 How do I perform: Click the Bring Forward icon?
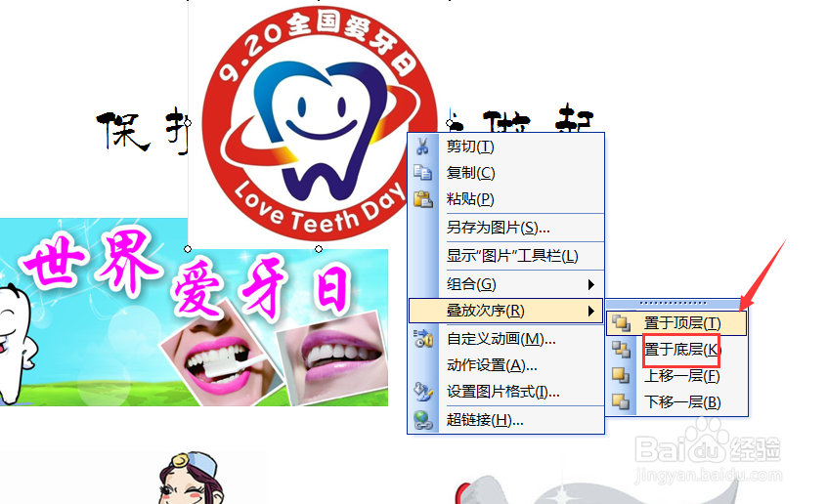point(621,375)
